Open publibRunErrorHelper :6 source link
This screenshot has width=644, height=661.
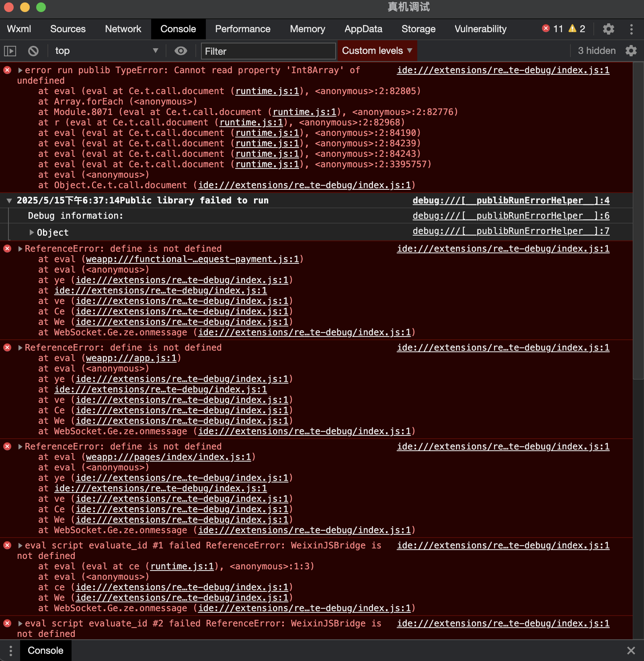(511, 216)
